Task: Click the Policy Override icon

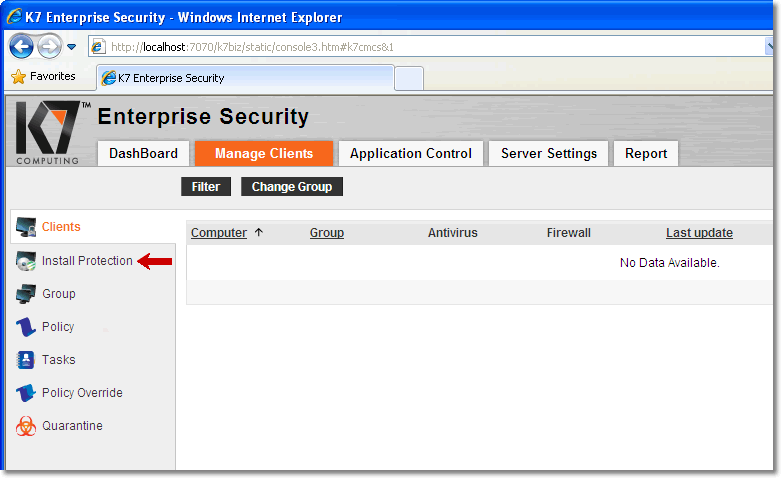Action: (x=25, y=393)
